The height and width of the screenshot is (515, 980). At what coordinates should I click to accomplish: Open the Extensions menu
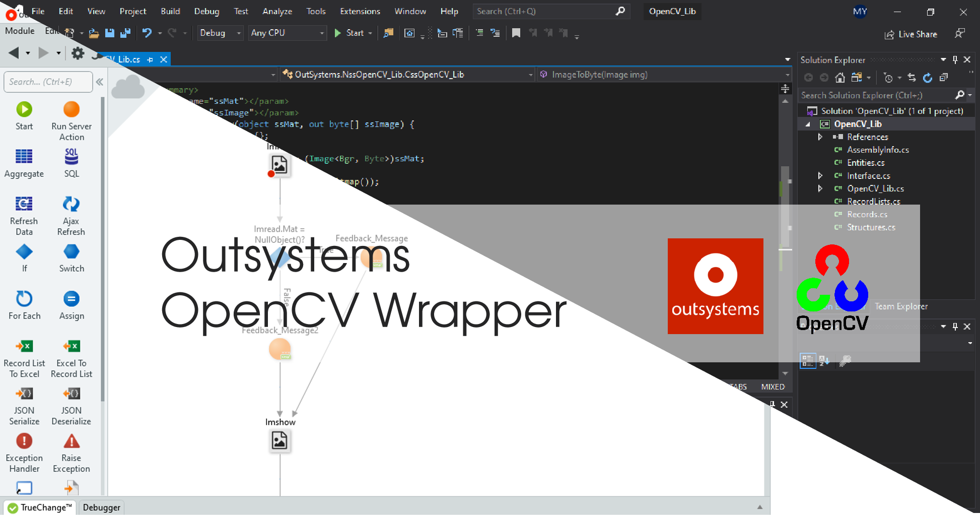tap(360, 11)
